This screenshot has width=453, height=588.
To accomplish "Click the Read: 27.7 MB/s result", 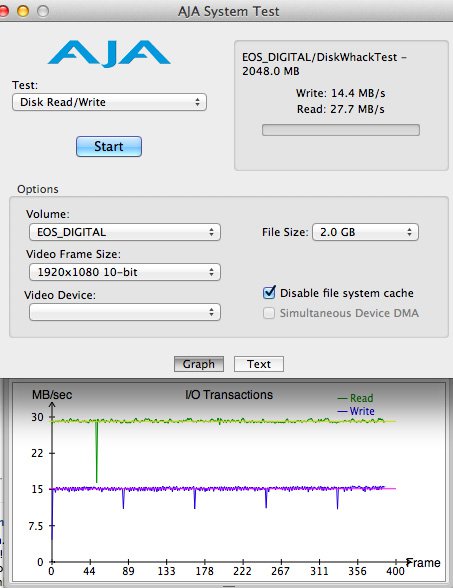I will [x=340, y=109].
